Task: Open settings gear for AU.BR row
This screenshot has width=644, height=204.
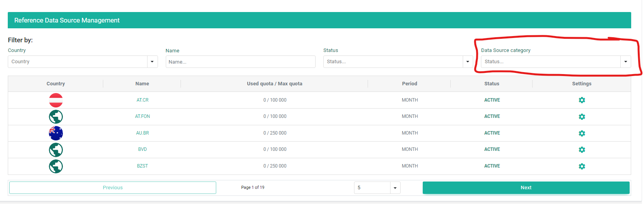Action: pyautogui.click(x=582, y=133)
